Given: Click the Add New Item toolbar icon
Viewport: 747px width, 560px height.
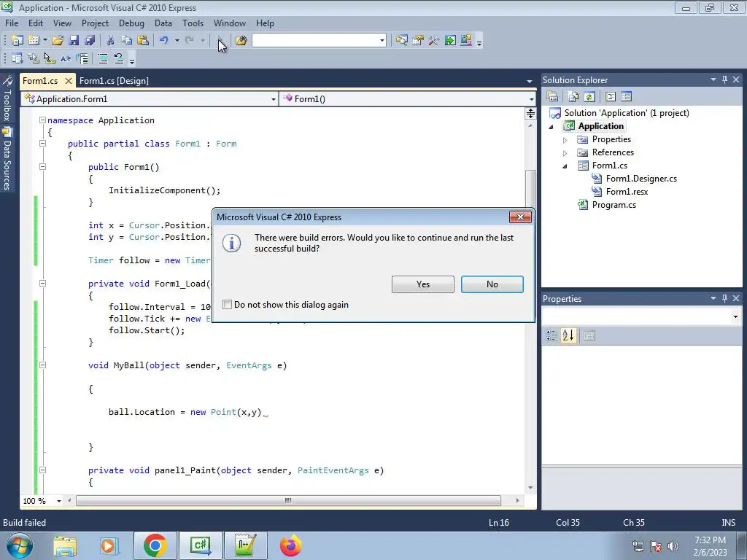Looking at the screenshot, I should 34,41.
